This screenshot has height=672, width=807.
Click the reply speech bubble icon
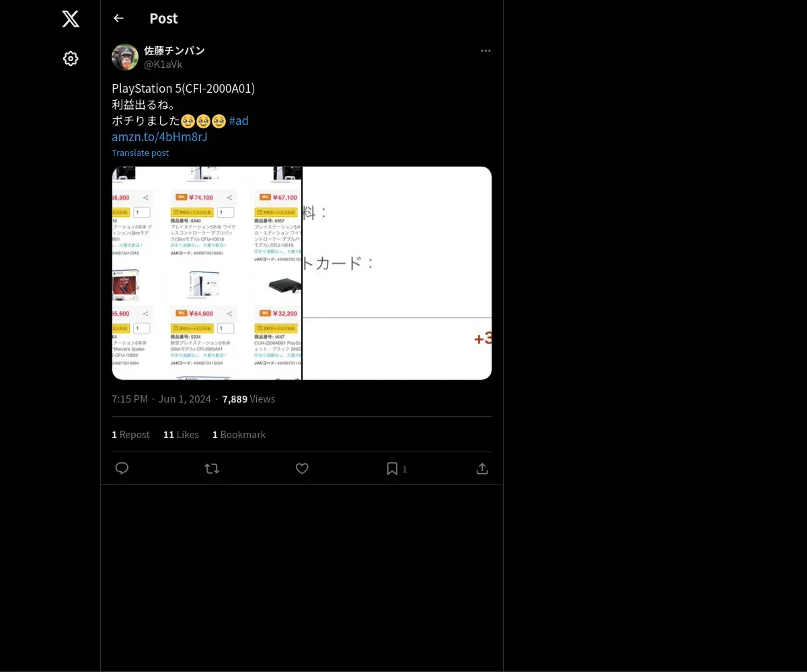(122, 468)
